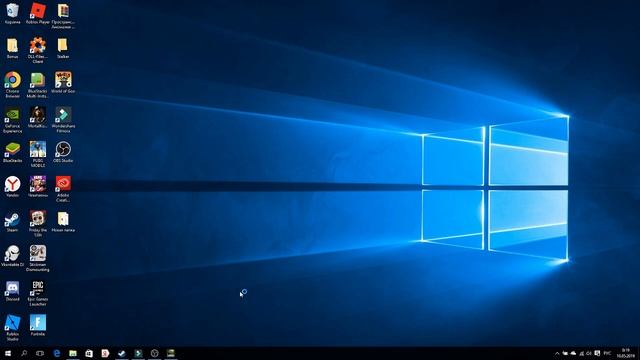Open the volume control in the tray
The width and height of the screenshot is (640, 360).
tap(589, 353)
